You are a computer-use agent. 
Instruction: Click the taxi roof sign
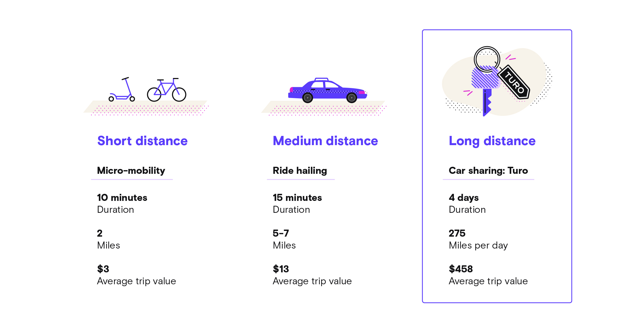(321, 79)
